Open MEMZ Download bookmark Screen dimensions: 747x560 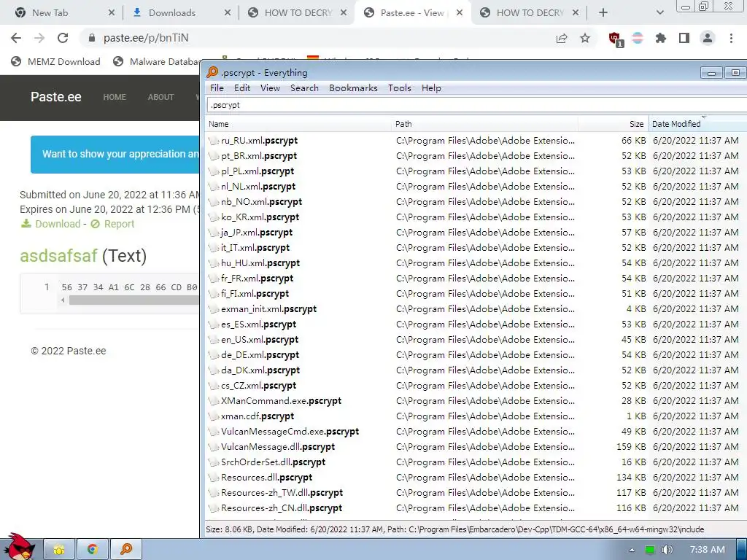pos(56,61)
